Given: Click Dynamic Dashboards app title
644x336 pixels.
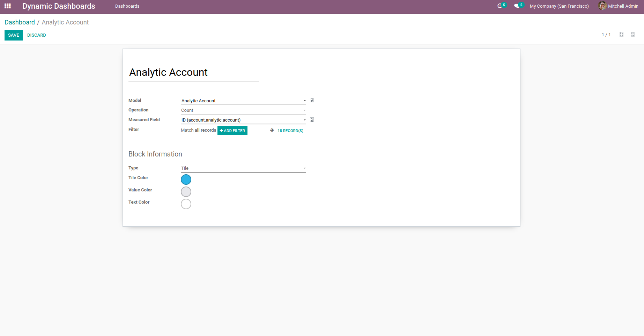Looking at the screenshot, I should pyautogui.click(x=59, y=6).
